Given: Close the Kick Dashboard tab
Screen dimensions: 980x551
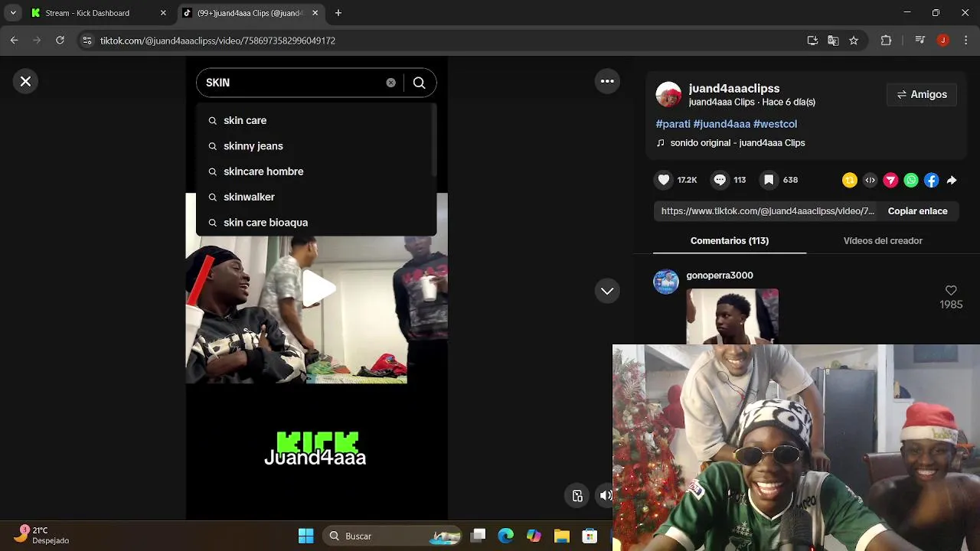Looking at the screenshot, I should pyautogui.click(x=163, y=13).
